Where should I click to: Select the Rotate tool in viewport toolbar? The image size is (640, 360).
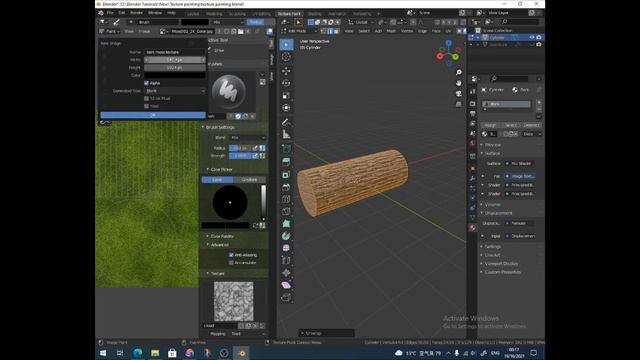286,83
